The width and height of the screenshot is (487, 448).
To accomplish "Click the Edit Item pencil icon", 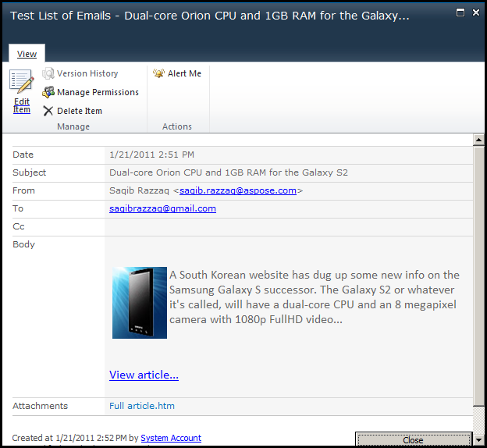I will (x=21, y=82).
